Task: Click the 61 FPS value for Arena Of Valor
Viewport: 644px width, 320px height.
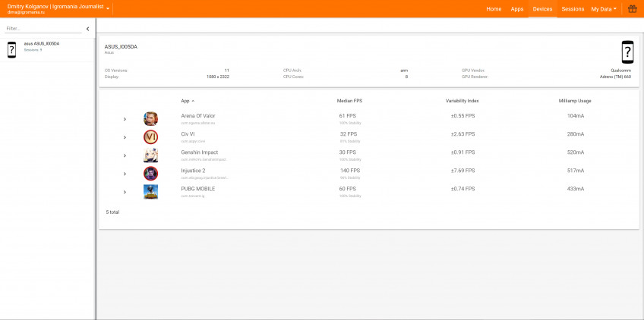Action: tap(348, 116)
